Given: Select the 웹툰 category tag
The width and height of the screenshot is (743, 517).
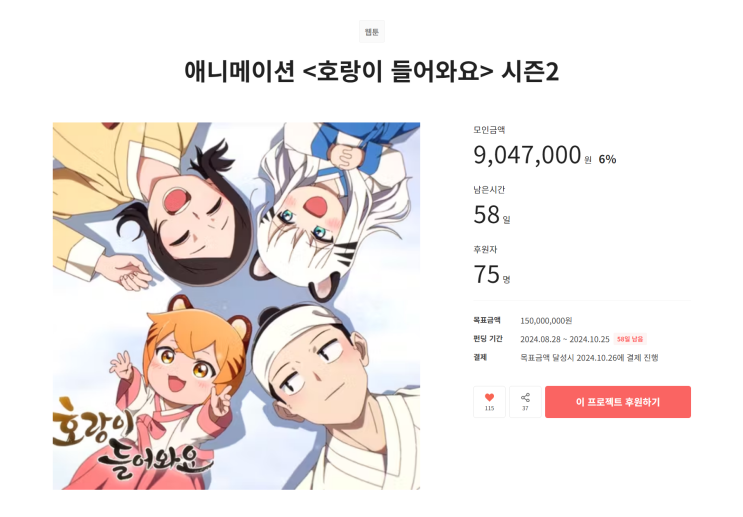Looking at the screenshot, I should click(372, 32).
